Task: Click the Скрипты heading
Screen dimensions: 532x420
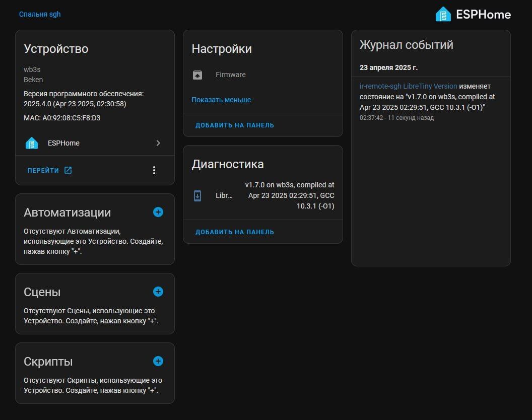Action: (48, 362)
